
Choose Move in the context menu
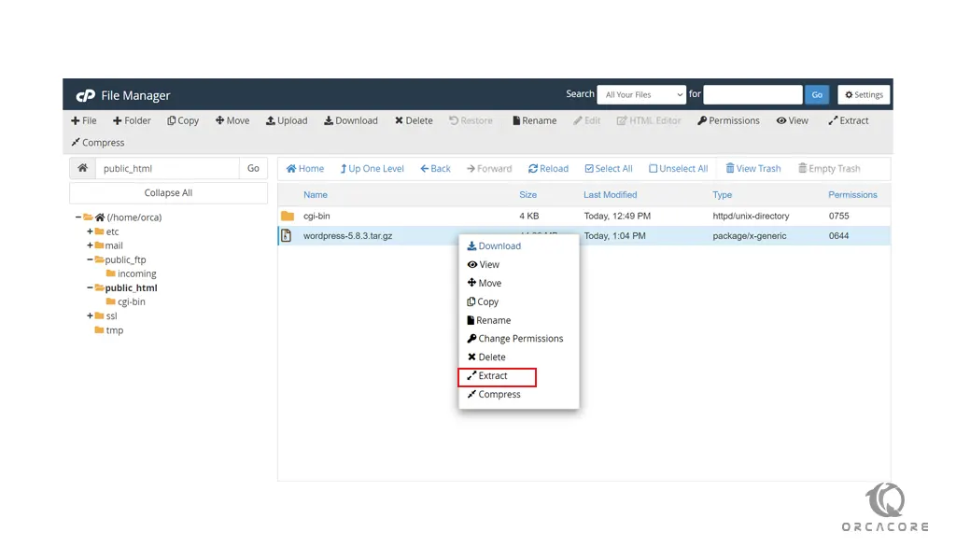485,284
